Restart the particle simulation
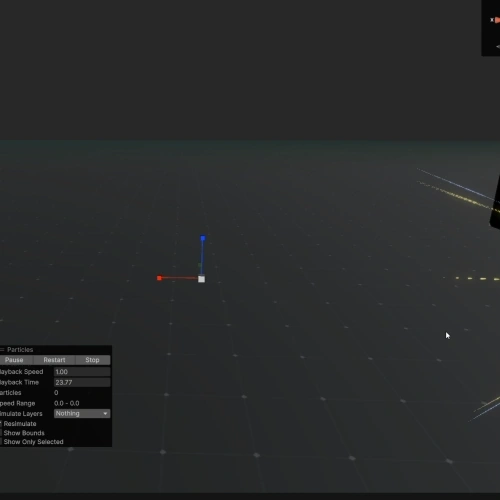 pos(54,360)
